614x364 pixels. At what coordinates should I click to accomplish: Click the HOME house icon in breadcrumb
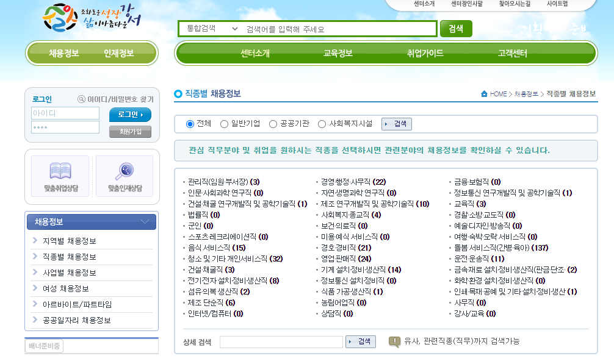point(484,94)
